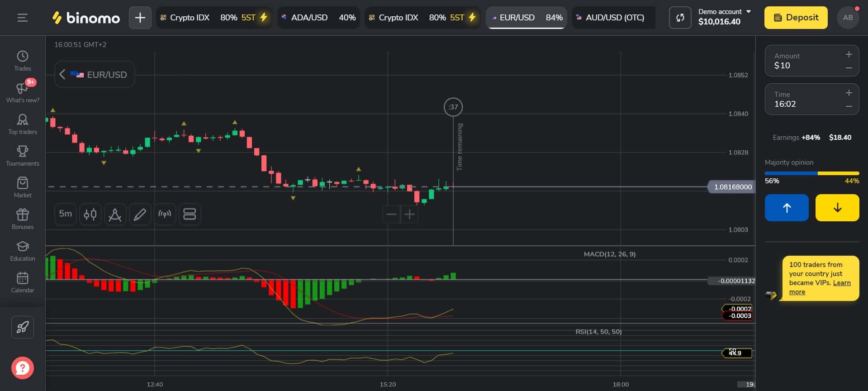Expand the EUR/USD asset selector
Screen dimensions: 868x391
(x=95, y=74)
